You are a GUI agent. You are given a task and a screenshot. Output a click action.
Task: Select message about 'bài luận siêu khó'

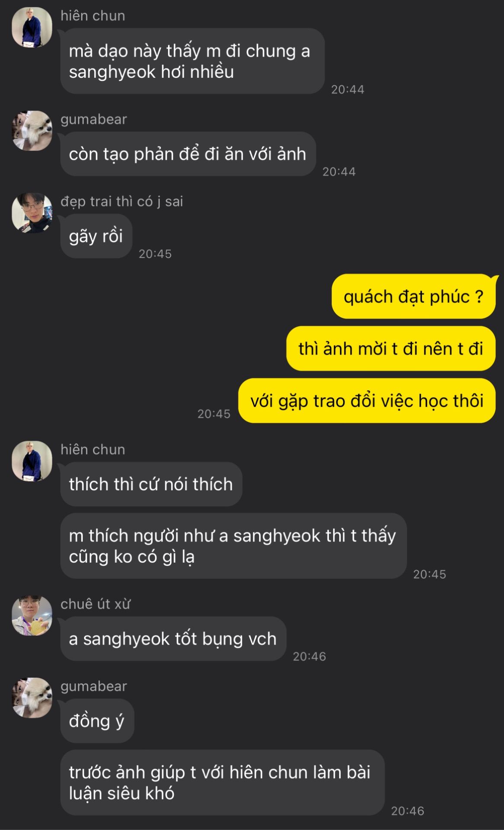[223, 782]
